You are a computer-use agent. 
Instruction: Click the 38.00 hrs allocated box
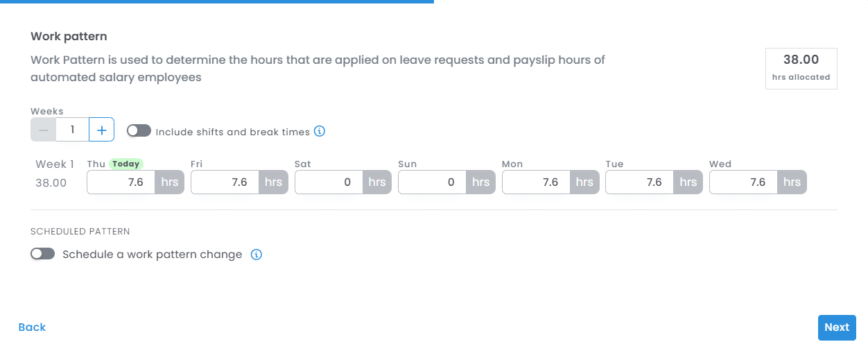point(801,68)
